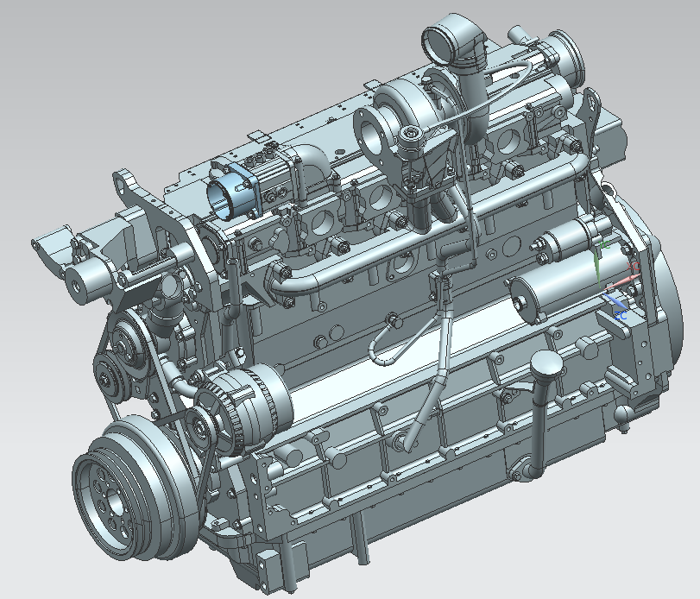Screen dimensions: 700x599
Task: Pick the crankshaft damper pulley at engine front
Action: click(134, 489)
